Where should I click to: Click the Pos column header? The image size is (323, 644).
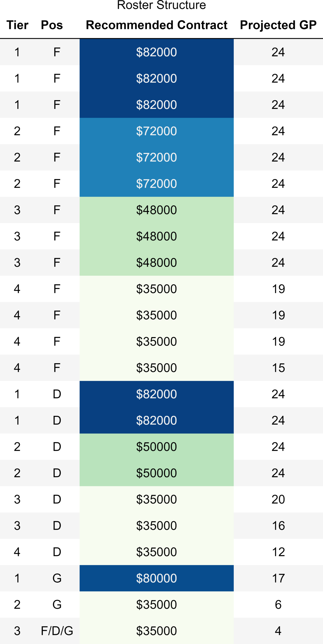[52, 25]
